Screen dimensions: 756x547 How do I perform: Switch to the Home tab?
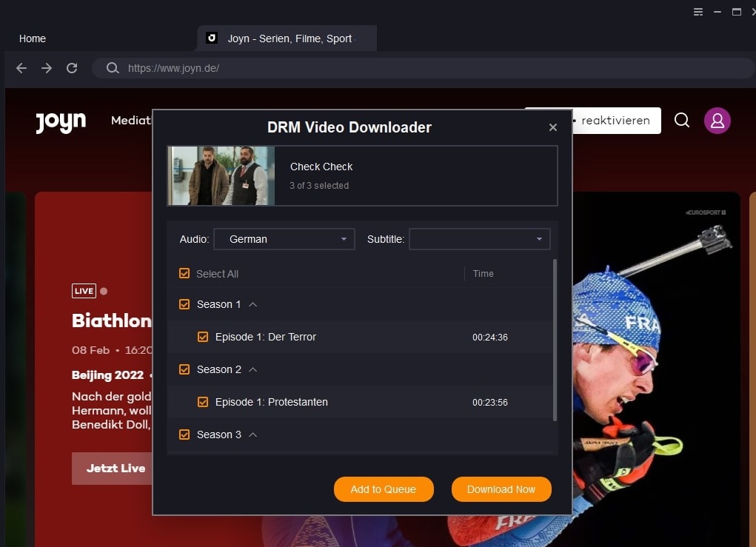[33, 38]
